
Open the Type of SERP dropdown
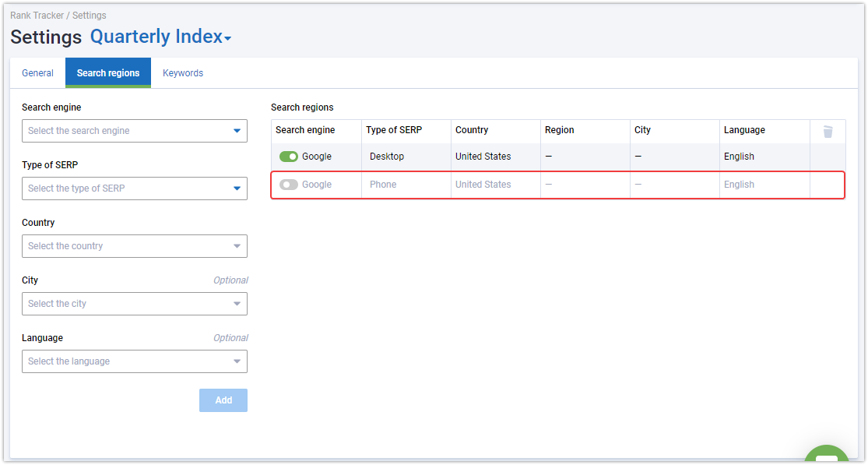pyautogui.click(x=135, y=188)
